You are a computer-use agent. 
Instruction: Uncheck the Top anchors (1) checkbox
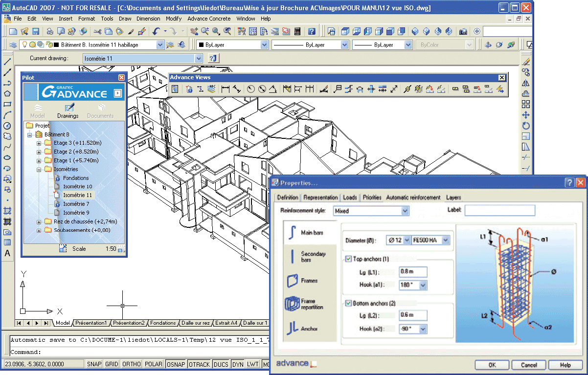click(x=348, y=259)
